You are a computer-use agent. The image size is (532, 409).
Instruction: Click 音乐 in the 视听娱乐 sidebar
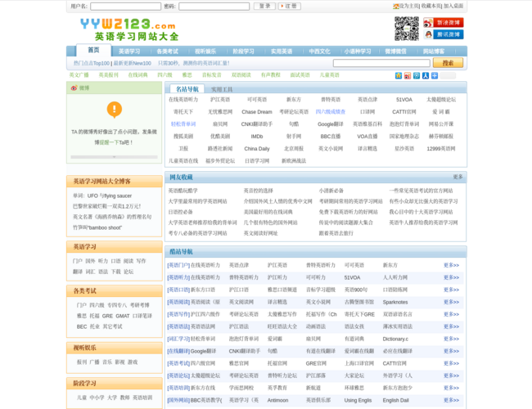point(107,362)
